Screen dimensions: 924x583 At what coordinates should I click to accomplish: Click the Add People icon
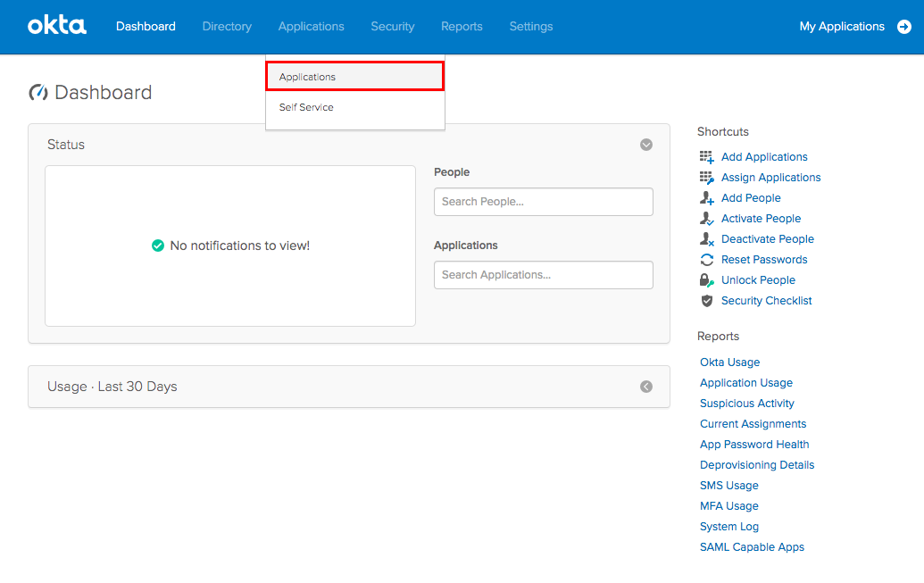[707, 198]
